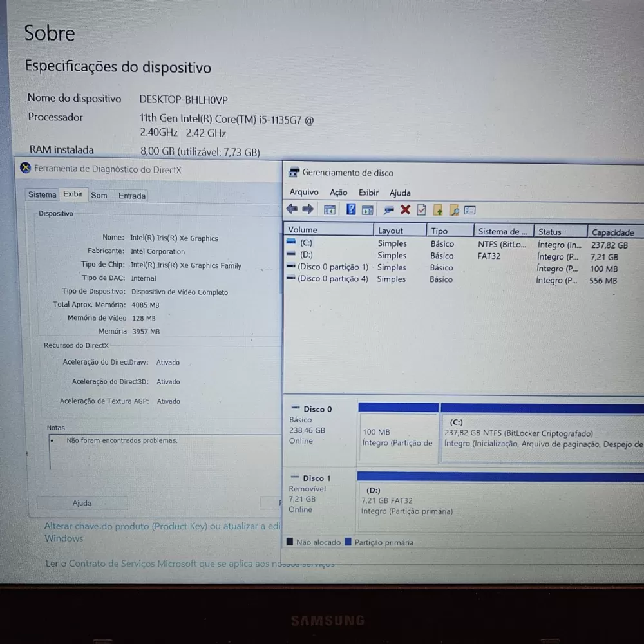Image resolution: width=644 pixels, height=644 pixels.
Task: Open the Arquivo menu
Action: pos(304,192)
